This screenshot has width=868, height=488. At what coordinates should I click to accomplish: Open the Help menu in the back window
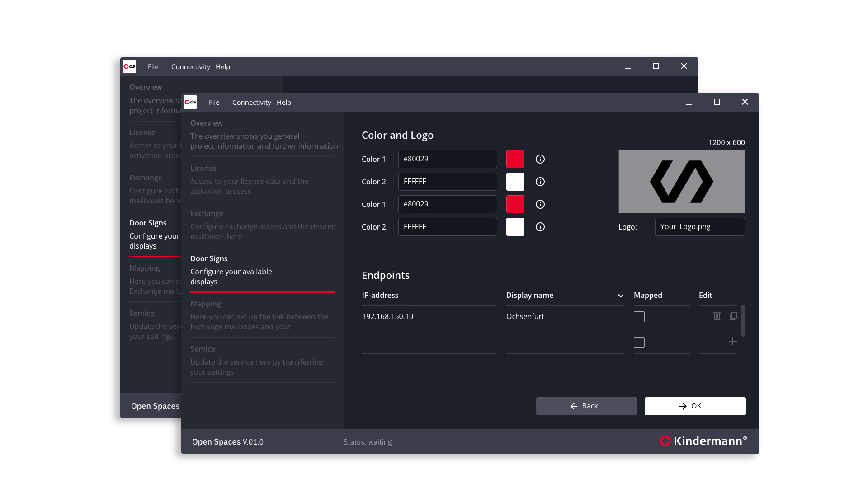223,67
